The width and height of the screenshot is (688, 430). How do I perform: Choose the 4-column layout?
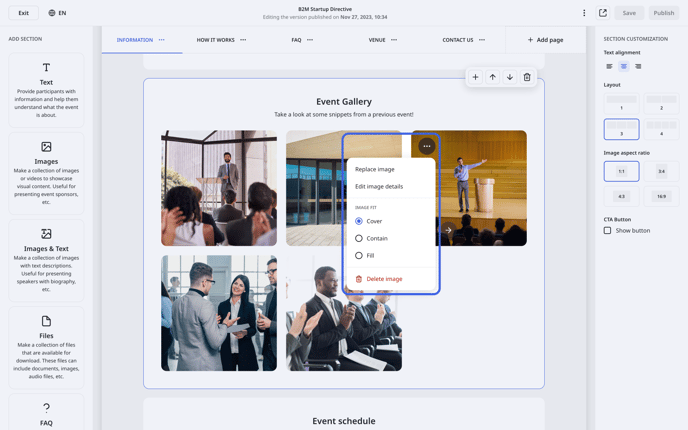(661, 129)
